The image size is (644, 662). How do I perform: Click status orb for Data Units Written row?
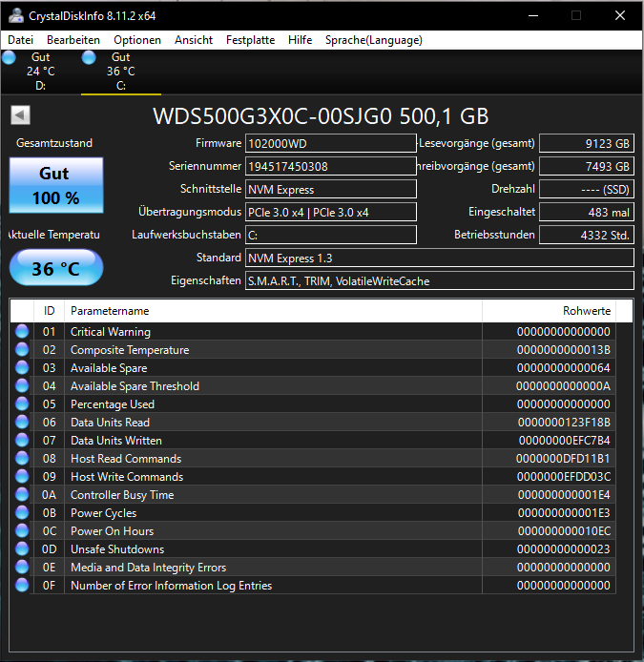point(22,441)
